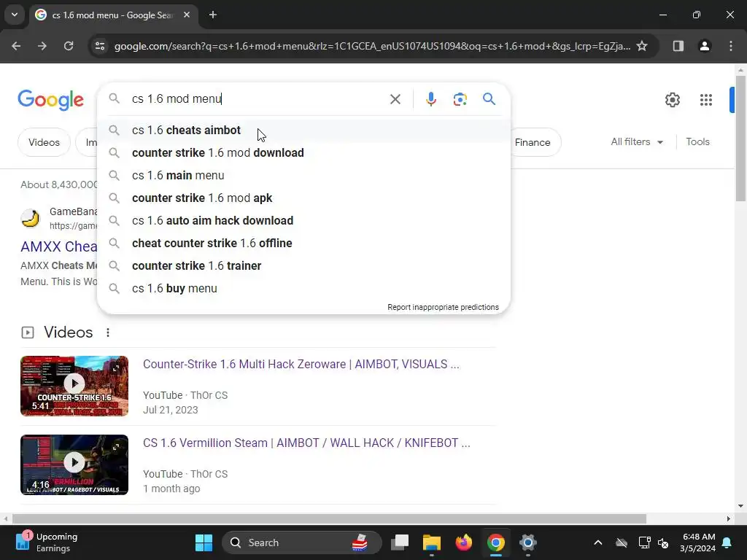Select the Videos filter chip
The image size is (747, 560).
pos(44,142)
